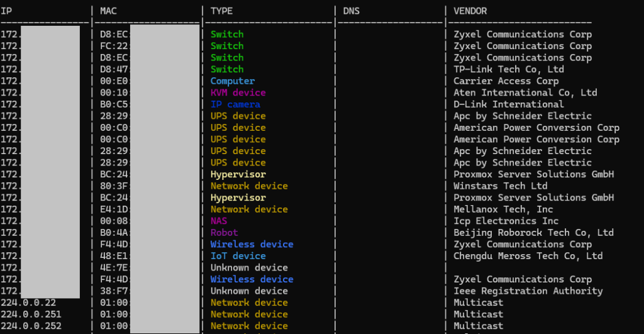This screenshot has height=334, width=644.
Task: Click vendor "Mellanox Tech, Inc"
Action: point(503,209)
